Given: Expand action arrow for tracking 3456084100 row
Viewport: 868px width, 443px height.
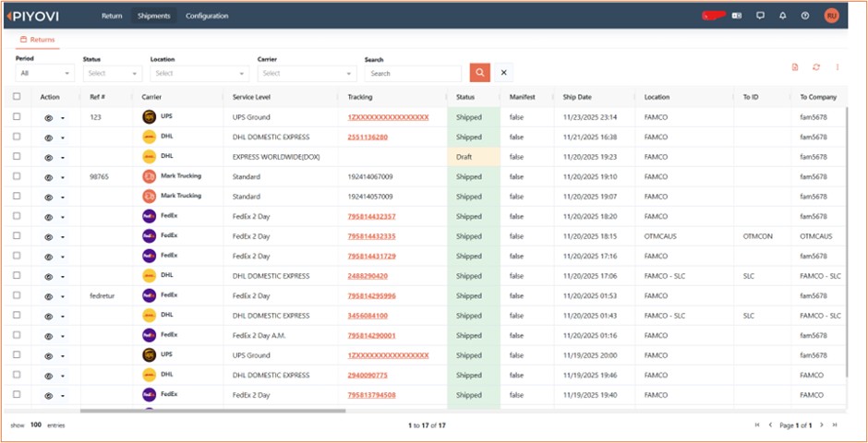Looking at the screenshot, I should (63, 317).
